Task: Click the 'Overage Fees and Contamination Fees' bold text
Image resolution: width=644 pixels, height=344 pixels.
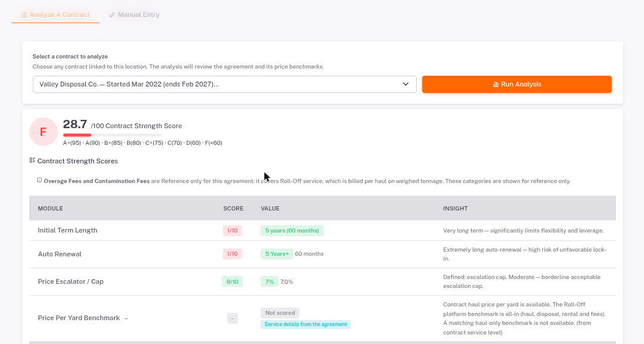Action: tap(97, 181)
